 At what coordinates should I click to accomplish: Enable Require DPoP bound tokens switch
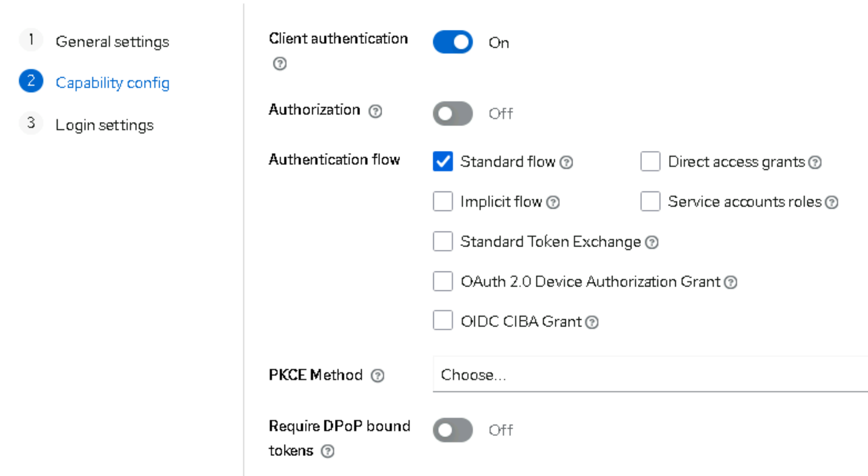(x=453, y=430)
